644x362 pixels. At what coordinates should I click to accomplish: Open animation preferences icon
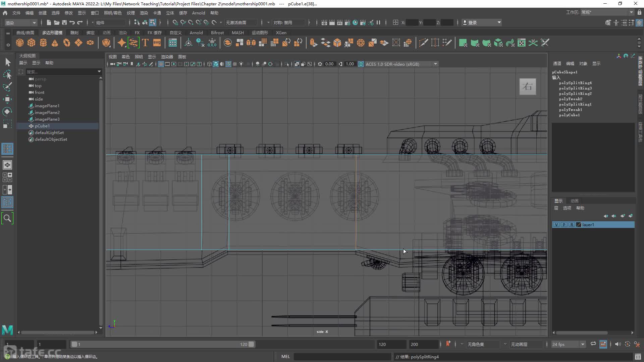[x=637, y=344]
